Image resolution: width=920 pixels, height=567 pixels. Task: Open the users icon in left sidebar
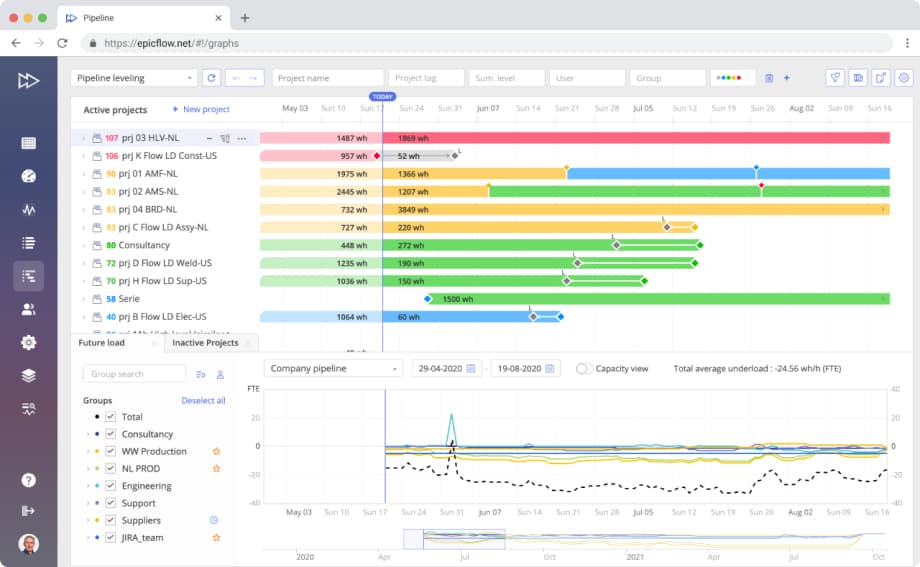coord(28,309)
